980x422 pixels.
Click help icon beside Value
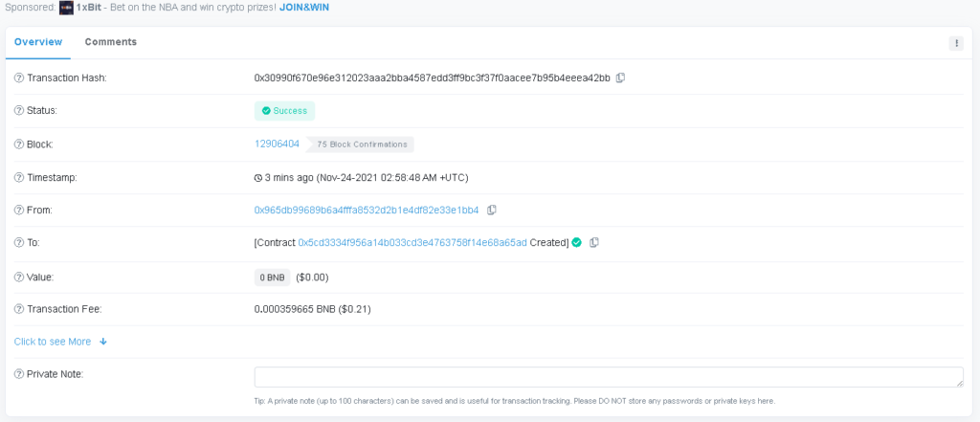(19, 277)
